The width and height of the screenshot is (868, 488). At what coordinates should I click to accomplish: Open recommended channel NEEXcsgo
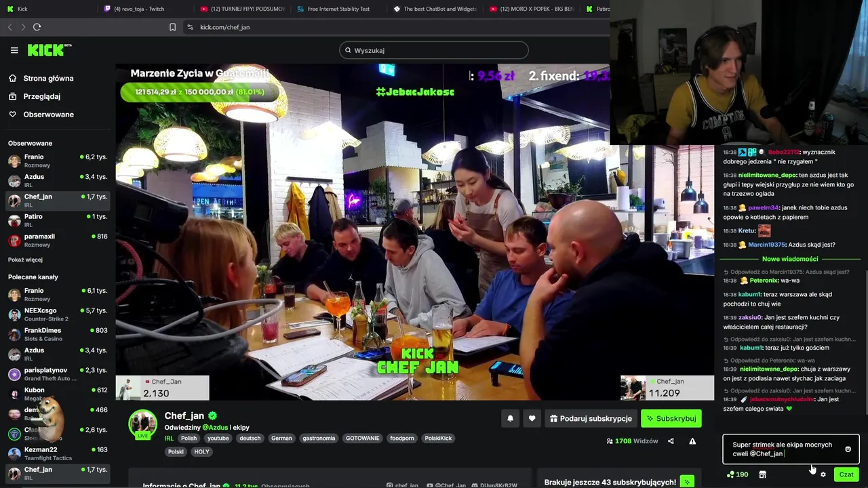[58, 314]
